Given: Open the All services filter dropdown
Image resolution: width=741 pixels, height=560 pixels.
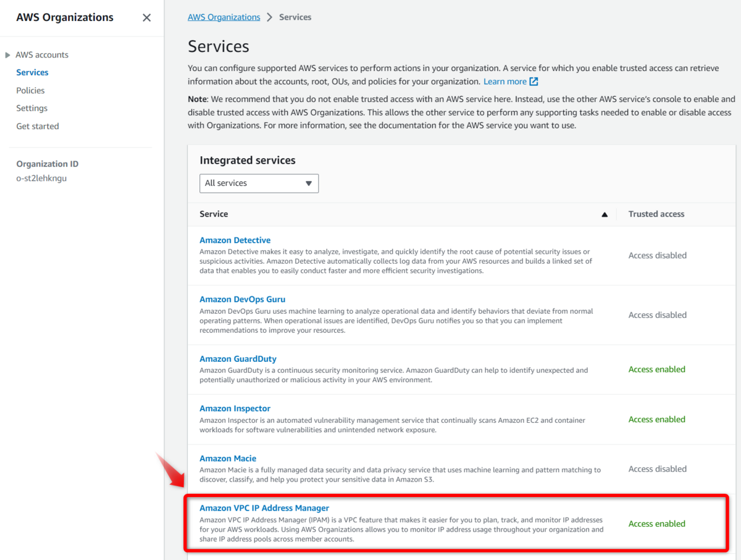Looking at the screenshot, I should pyautogui.click(x=259, y=183).
